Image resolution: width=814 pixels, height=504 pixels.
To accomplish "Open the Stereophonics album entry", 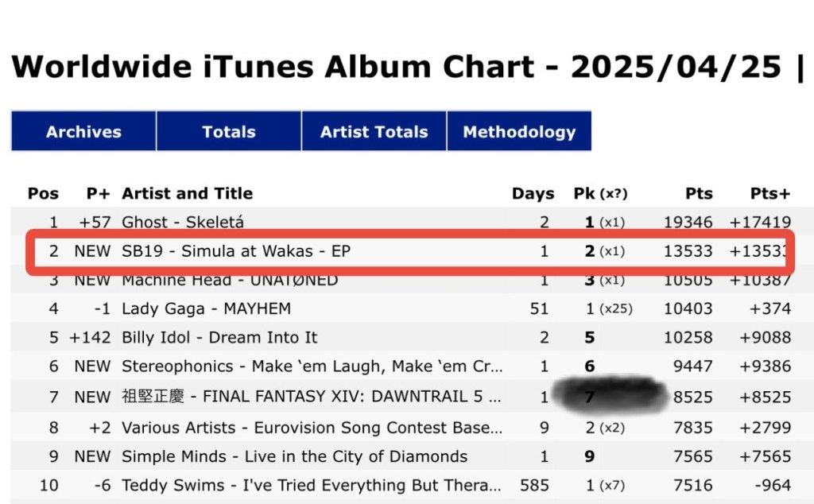I will point(312,366).
